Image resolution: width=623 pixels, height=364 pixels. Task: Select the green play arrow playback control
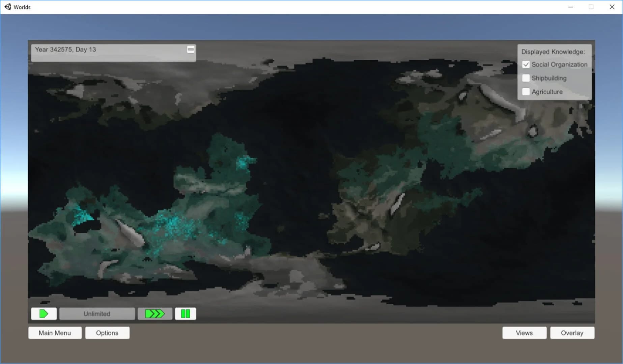click(44, 313)
